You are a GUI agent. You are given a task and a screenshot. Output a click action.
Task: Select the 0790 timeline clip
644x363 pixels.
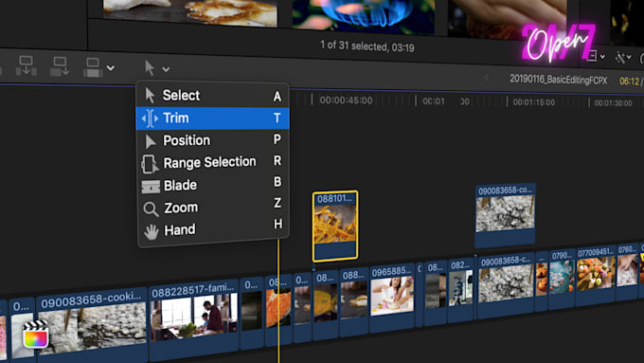coord(562,279)
